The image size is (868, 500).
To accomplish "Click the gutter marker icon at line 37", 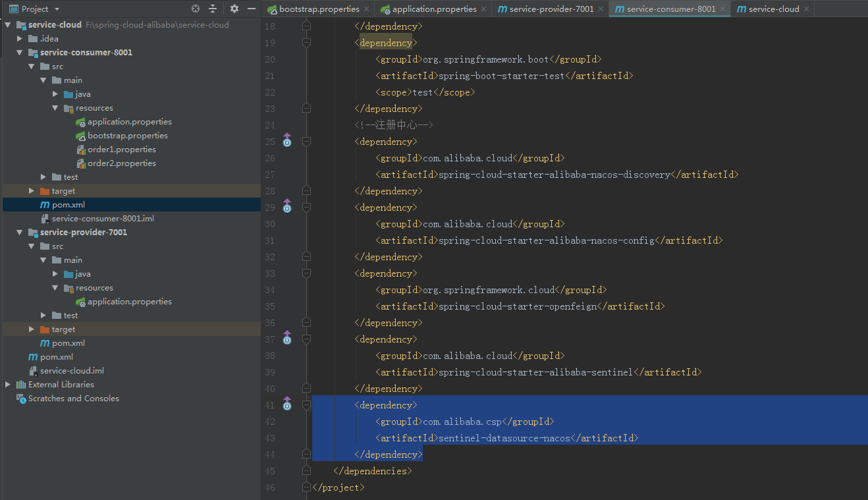I will click(286, 339).
